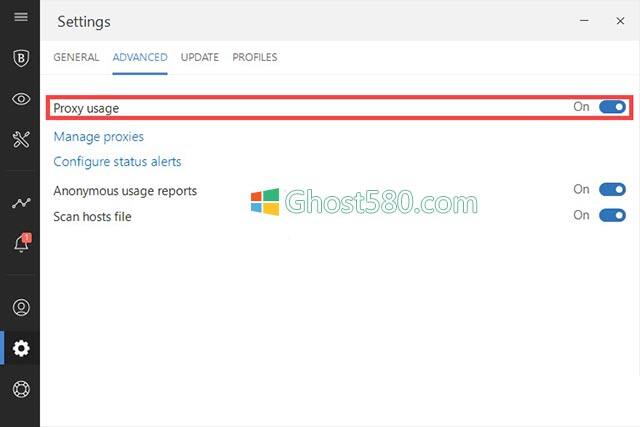Open the Privacy eye section
The image size is (640, 427).
[21, 99]
